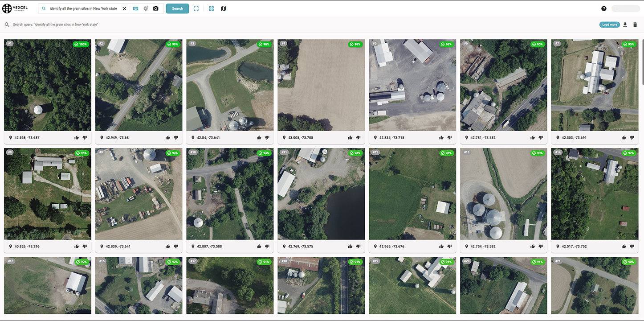644x321 pixels.
Task: Dislike the result at 42.781, -73.582
Action: [x=541, y=137]
